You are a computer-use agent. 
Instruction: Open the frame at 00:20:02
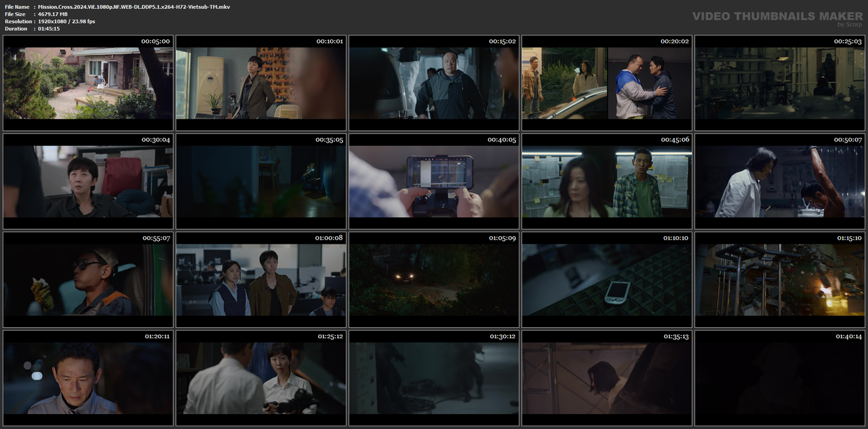pyautogui.click(x=607, y=83)
